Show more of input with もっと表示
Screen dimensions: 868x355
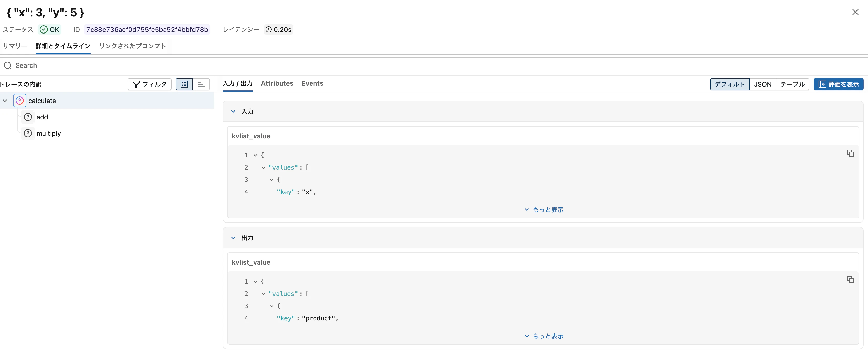[x=544, y=210]
